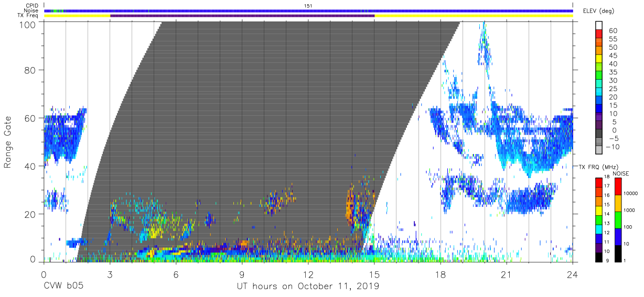Click the 'CVW b05' radar beam label
The width and height of the screenshot is (644, 297).
click(63, 287)
